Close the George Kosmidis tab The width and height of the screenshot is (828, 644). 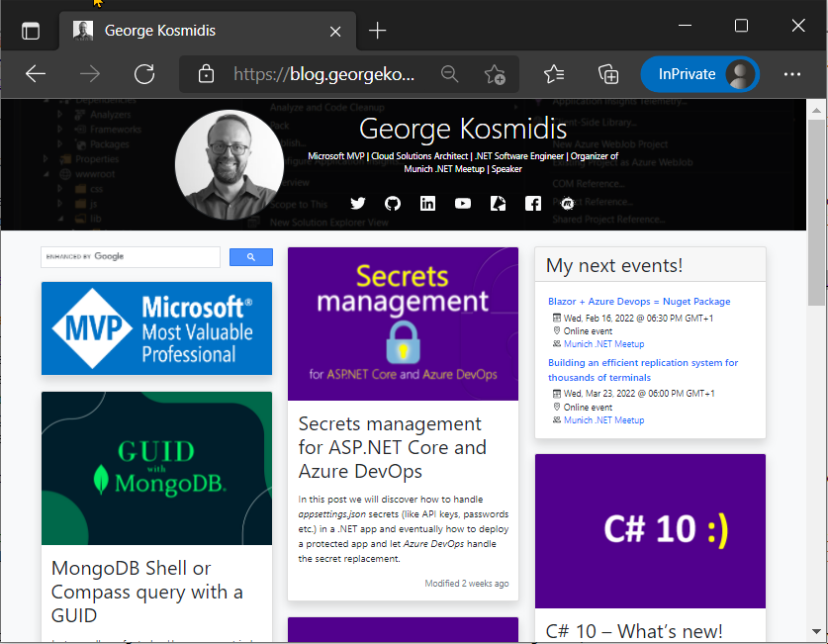point(335,32)
